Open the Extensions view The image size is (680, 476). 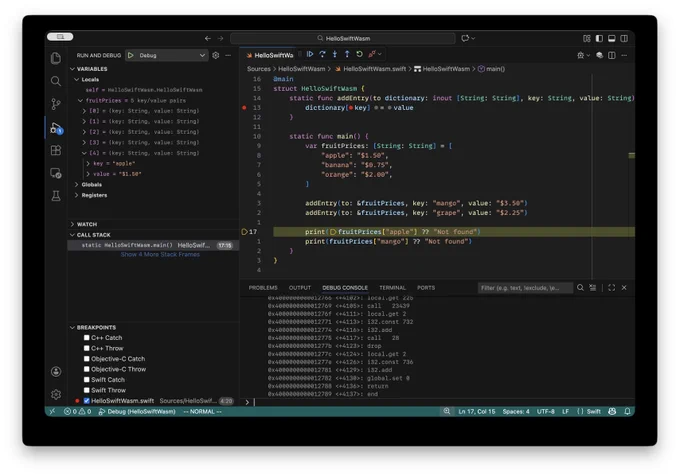tap(56, 150)
